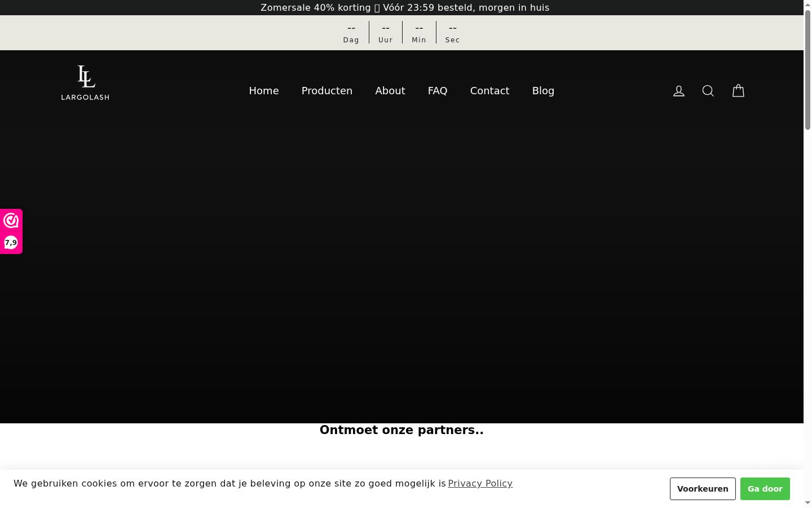Navigate to Contact page
Image resolution: width=812 pixels, height=508 pixels.
[489, 91]
